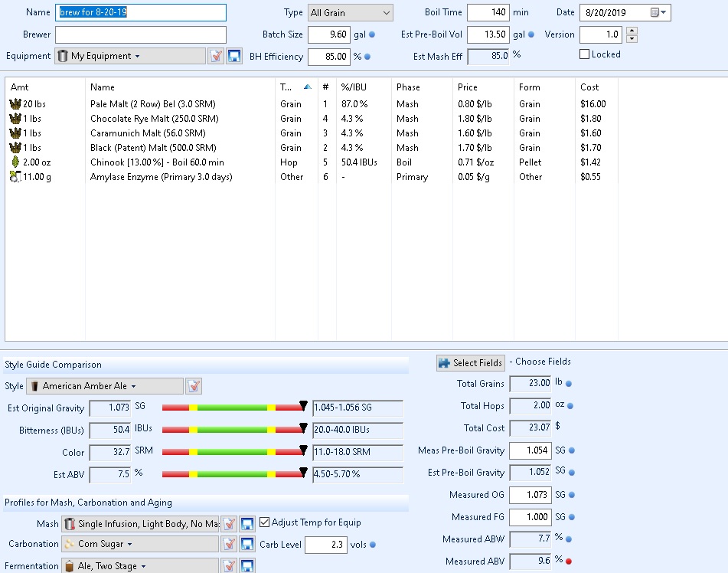Click the Select Fields button

[470, 363]
